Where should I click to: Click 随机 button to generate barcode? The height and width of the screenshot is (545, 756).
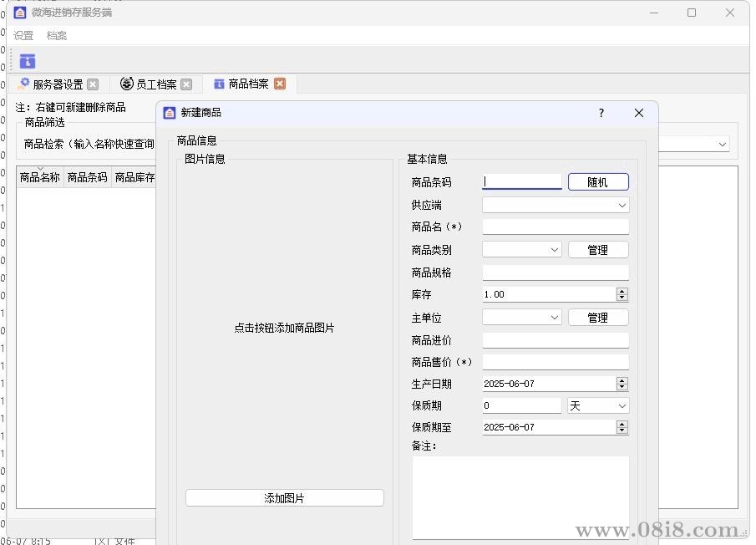[597, 182]
